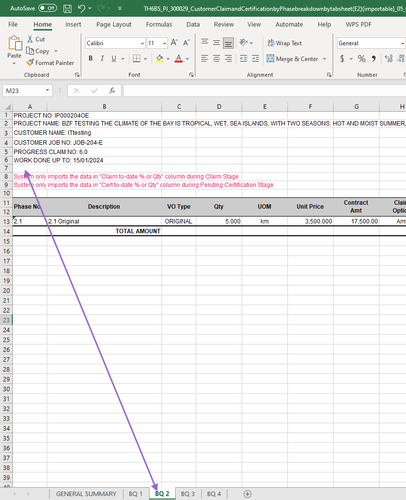Expand the Fill Color palette arrow
The width and height of the screenshot is (406, 500).
coord(168,59)
